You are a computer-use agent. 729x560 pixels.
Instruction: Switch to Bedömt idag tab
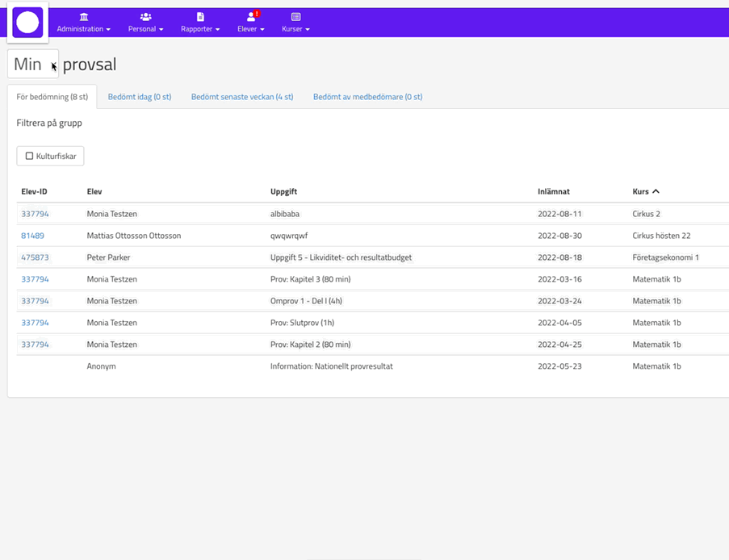point(140,97)
